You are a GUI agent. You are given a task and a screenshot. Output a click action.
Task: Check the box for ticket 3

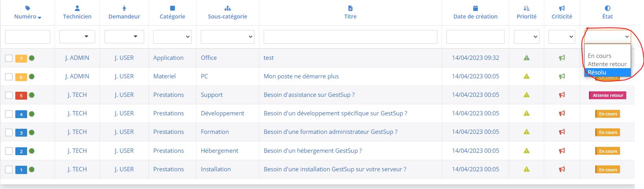coord(9,132)
